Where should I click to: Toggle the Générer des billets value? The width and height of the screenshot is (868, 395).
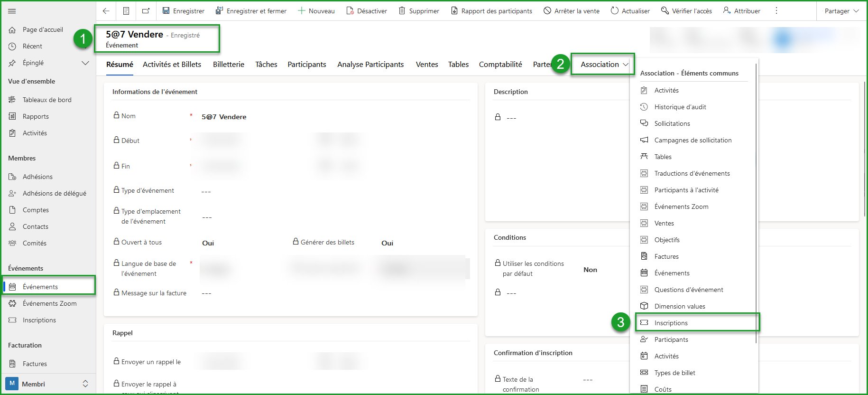[x=387, y=243]
